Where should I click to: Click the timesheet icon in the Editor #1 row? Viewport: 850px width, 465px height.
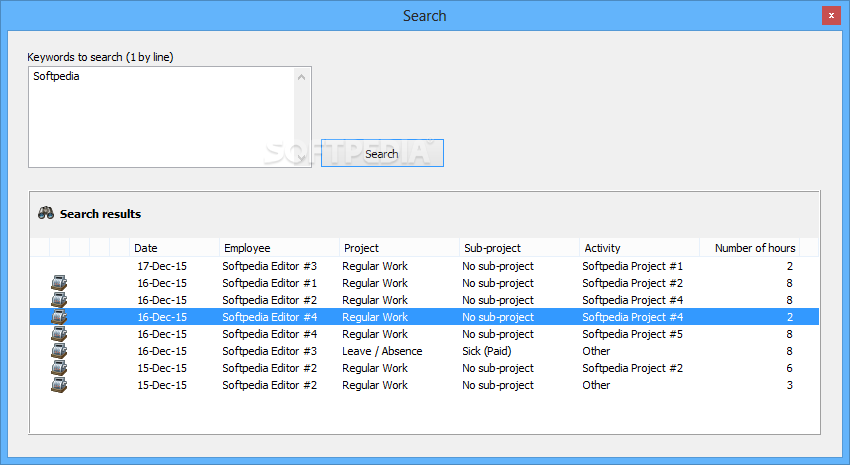(59, 283)
